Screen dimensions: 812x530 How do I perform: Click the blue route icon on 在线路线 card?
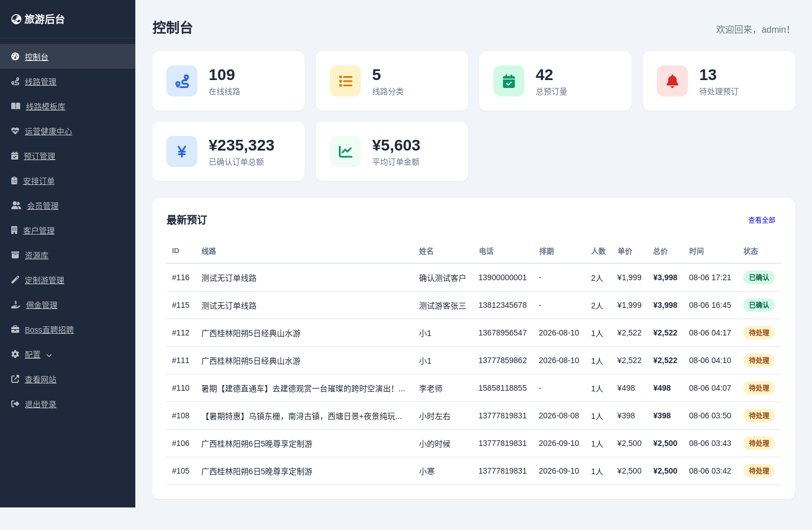(182, 81)
